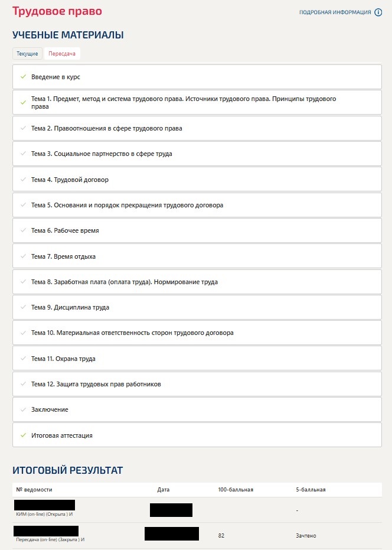
Task: Open Тема 7. Время отдыха section
Action: (x=63, y=256)
